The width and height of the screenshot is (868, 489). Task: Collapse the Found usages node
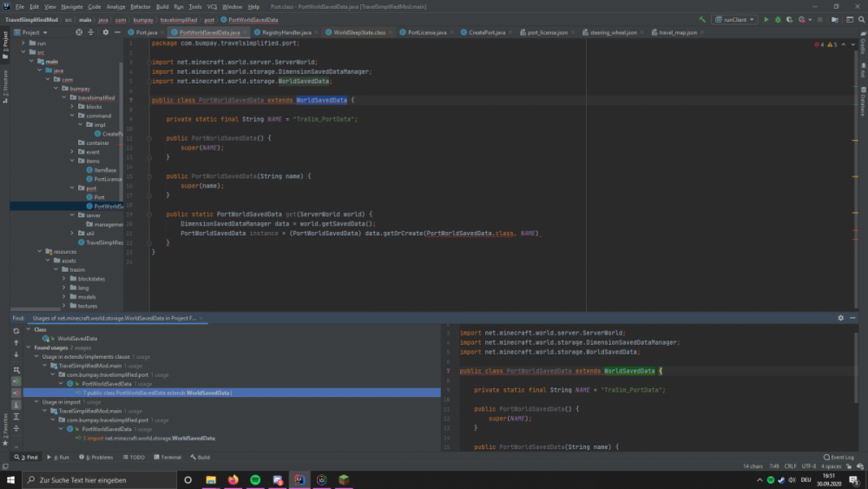30,347
